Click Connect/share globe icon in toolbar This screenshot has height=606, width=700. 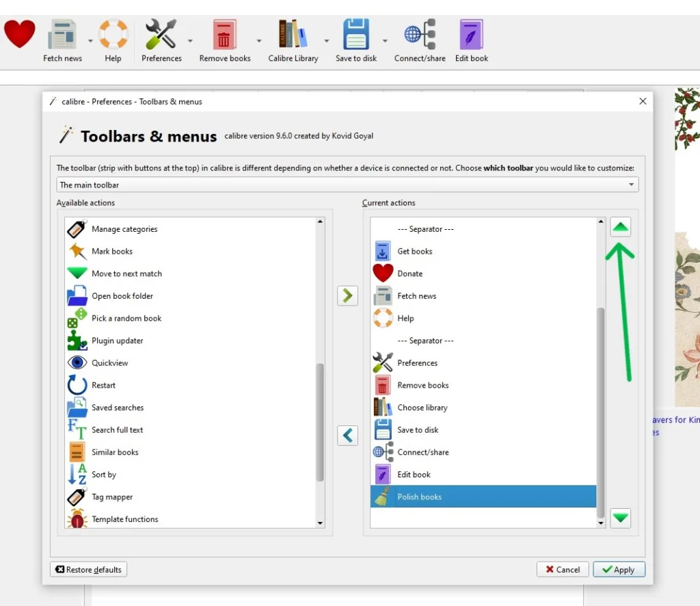(420, 34)
